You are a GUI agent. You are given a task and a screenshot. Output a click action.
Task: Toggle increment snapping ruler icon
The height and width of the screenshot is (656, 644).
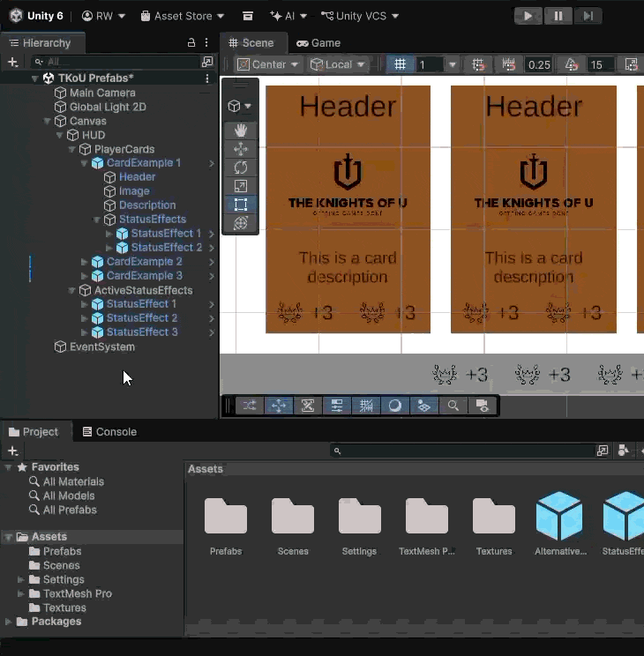tap(509, 64)
